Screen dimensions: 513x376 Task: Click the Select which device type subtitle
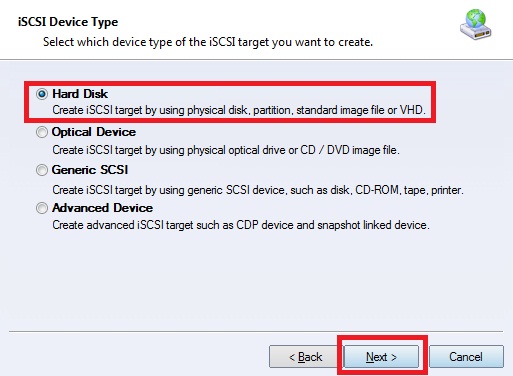click(208, 42)
